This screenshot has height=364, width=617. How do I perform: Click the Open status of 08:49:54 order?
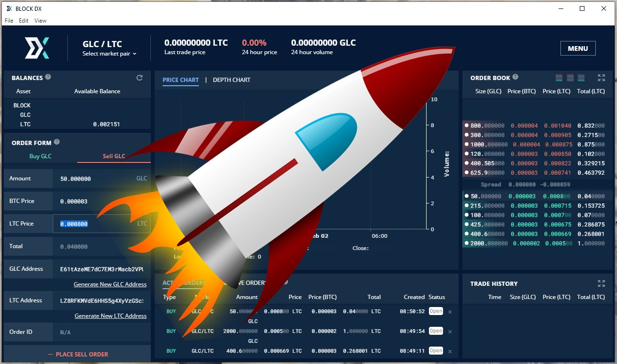click(436, 331)
